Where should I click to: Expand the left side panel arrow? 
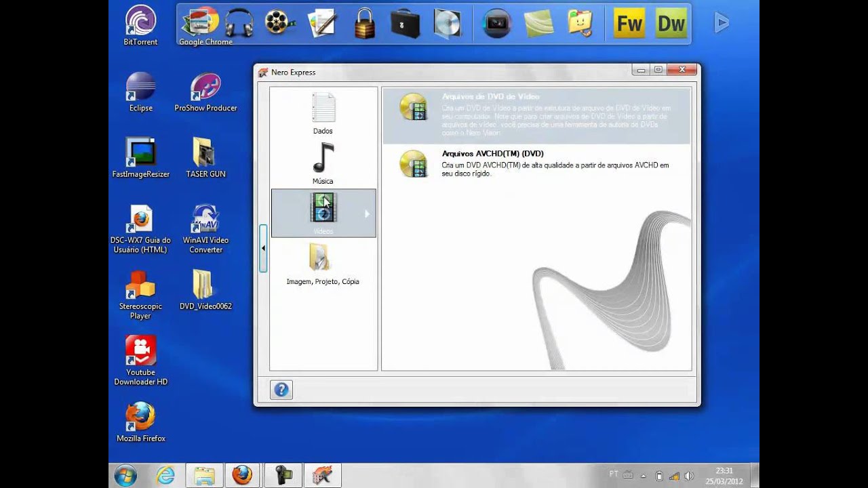[263, 248]
